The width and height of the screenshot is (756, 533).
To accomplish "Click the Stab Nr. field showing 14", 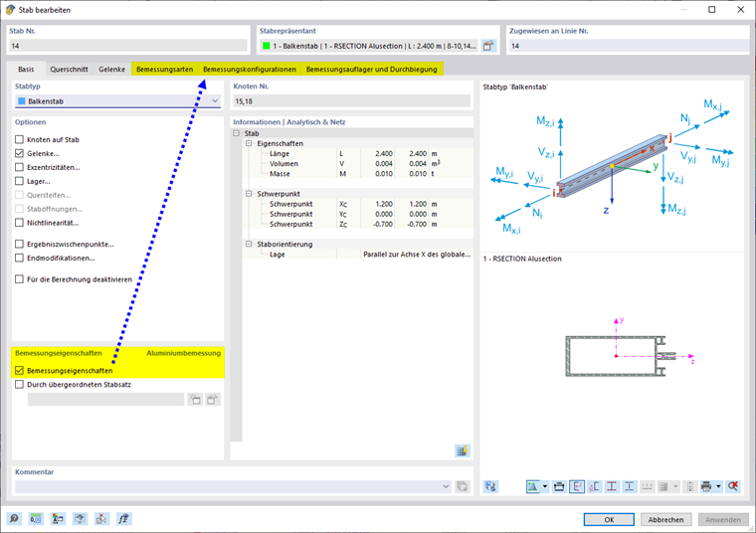I will 127,46.
